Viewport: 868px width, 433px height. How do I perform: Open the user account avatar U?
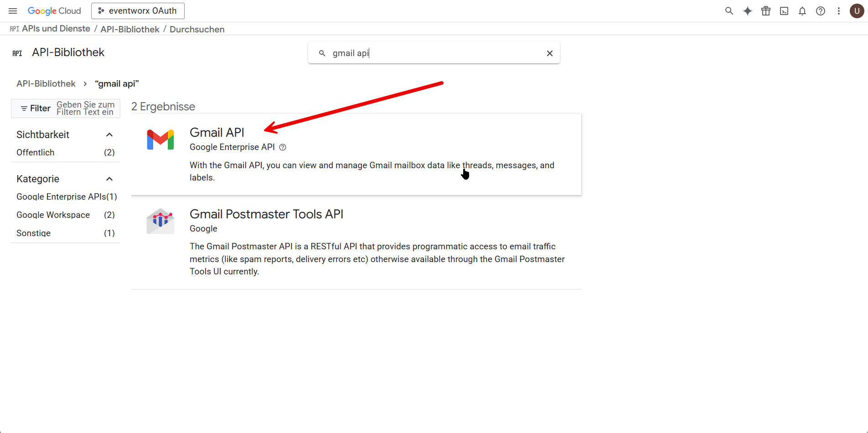point(857,11)
